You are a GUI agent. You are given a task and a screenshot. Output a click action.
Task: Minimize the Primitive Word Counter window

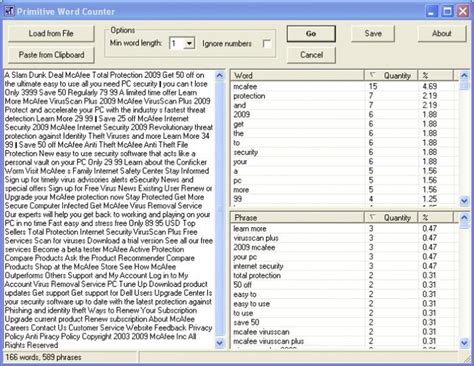(x=432, y=11)
